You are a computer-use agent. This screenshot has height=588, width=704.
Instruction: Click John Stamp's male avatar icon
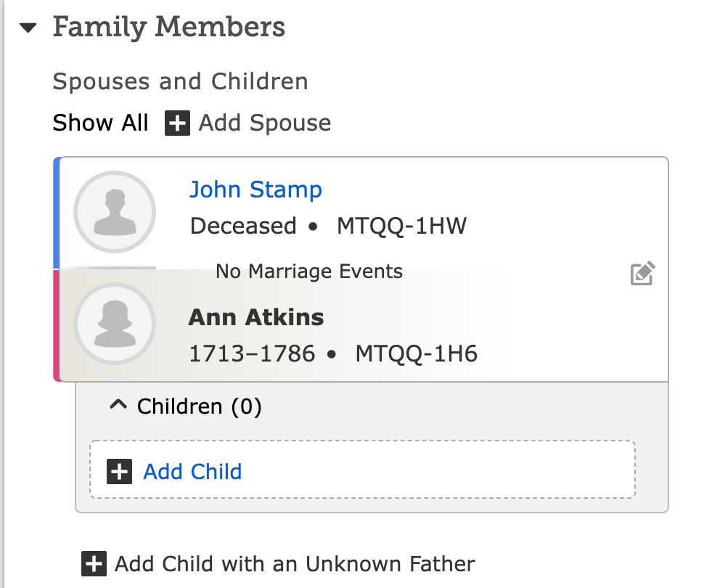[115, 212]
